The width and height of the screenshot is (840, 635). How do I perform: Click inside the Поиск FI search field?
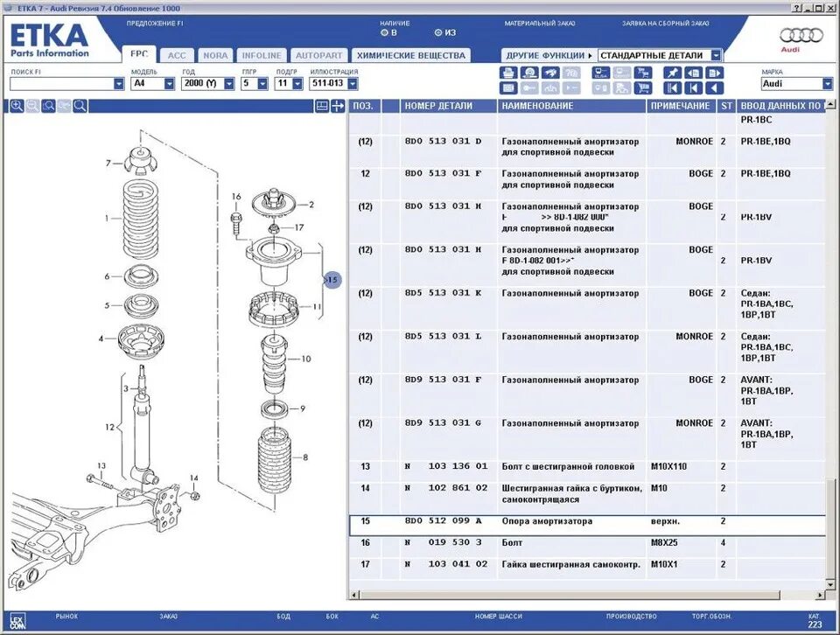click(x=61, y=83)
